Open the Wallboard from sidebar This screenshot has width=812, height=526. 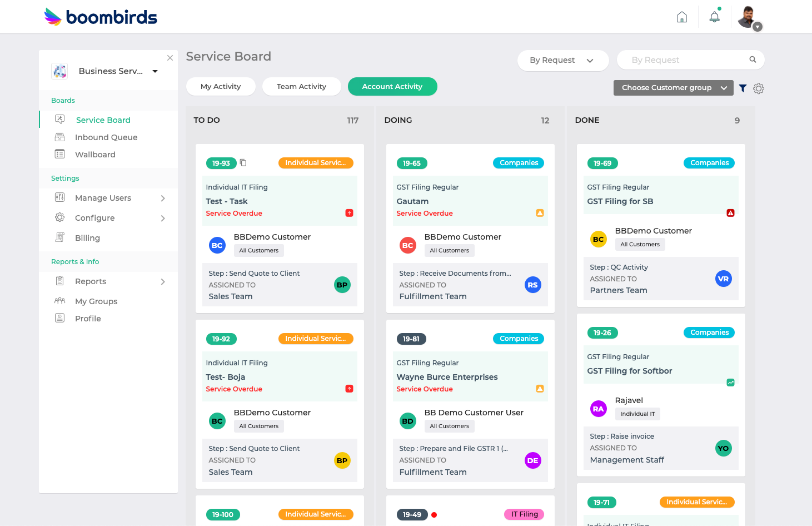(x=60, y=154)
